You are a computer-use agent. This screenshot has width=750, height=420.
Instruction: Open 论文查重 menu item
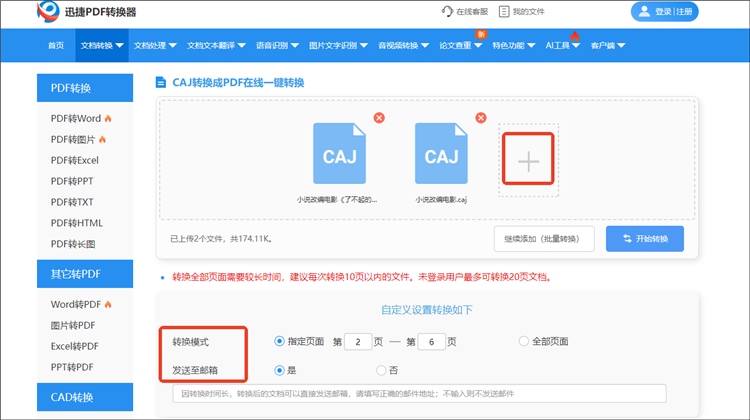(x=464, y=46)
